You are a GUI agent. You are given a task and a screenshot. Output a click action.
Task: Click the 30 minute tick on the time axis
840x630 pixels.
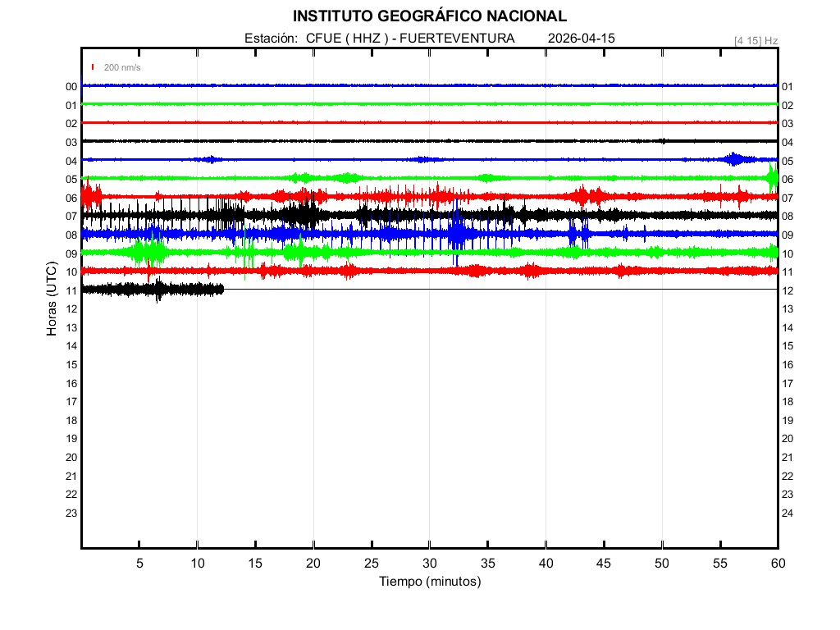(429, 563)
